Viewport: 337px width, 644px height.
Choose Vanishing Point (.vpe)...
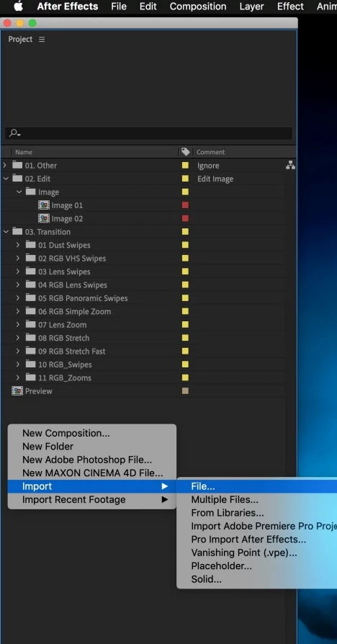[257, 553]
